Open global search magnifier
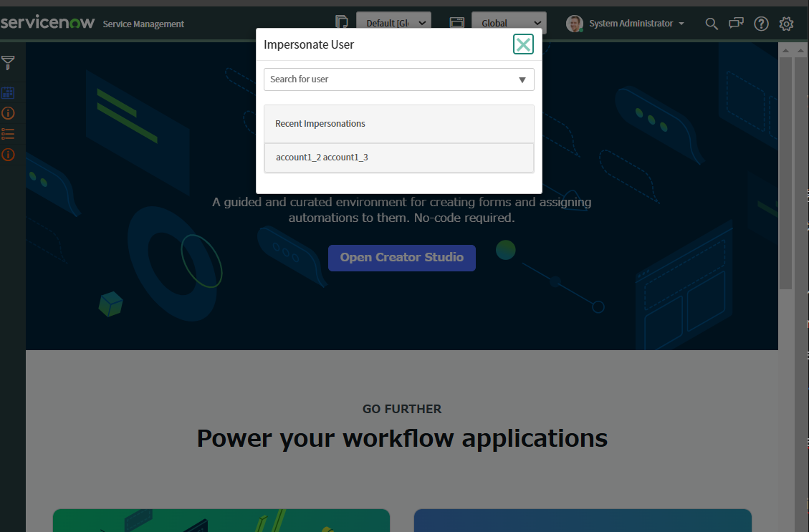This screenshot has height=532, width=809. pos(711,24)
